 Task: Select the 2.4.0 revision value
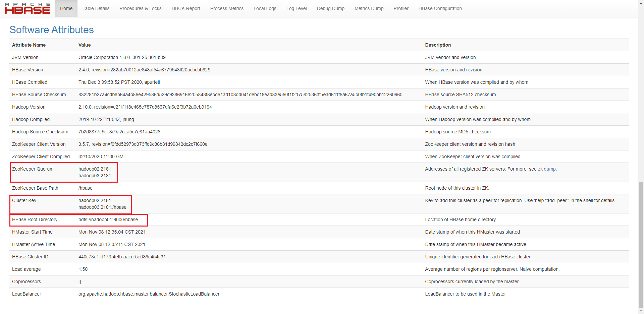click(144, 70)
